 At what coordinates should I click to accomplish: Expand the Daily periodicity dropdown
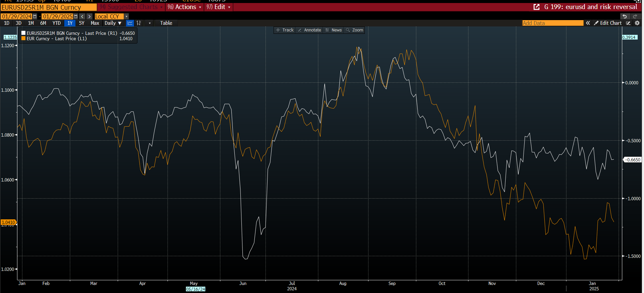pyautogui.click(x=113, y=23)
